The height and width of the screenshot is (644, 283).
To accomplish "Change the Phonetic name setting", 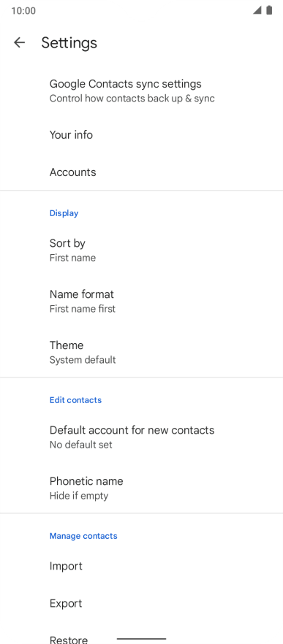I will pyautogui.click(x=142, y=488).
